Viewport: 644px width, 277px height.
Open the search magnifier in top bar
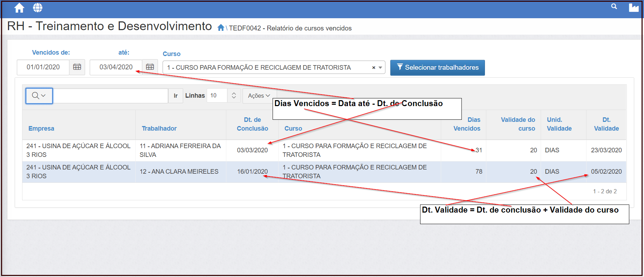pyautogui.click(x=614, y=6)
